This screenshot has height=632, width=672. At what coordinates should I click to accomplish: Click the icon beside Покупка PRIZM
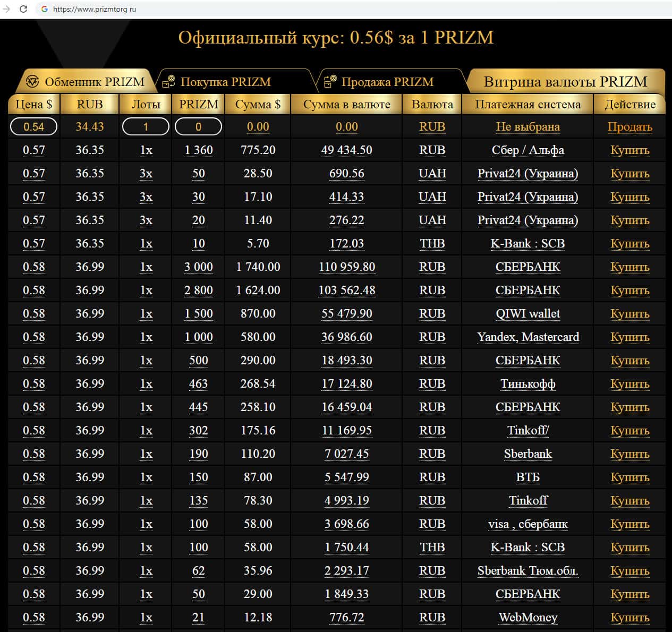(168, 82)
